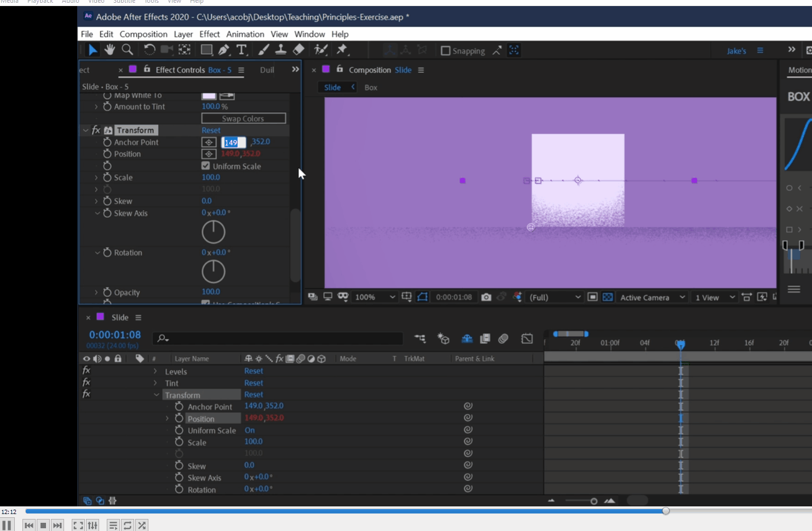Screen dimensions: 812x531
Task: Select the Rotation tool
Action: coord(149,50)
